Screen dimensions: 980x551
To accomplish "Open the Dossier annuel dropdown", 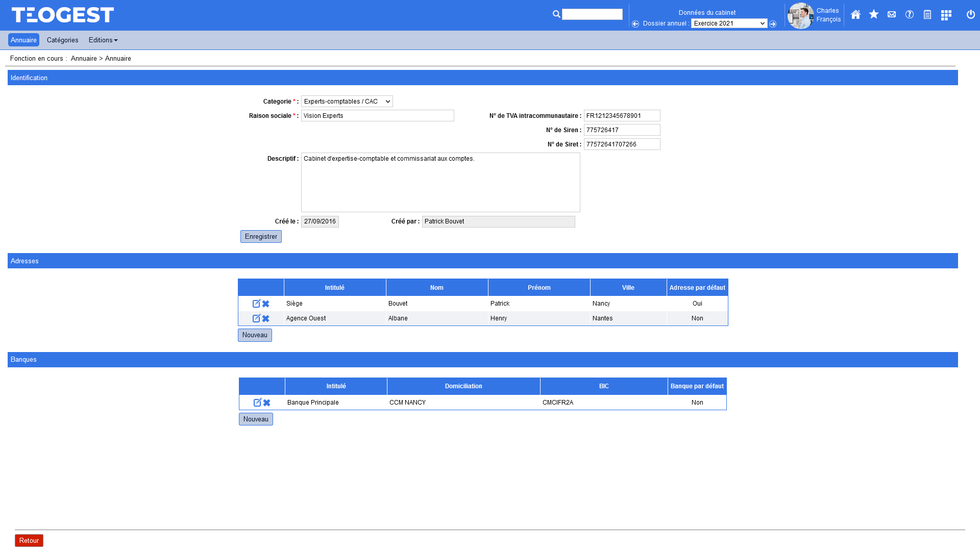I will 729,23.
